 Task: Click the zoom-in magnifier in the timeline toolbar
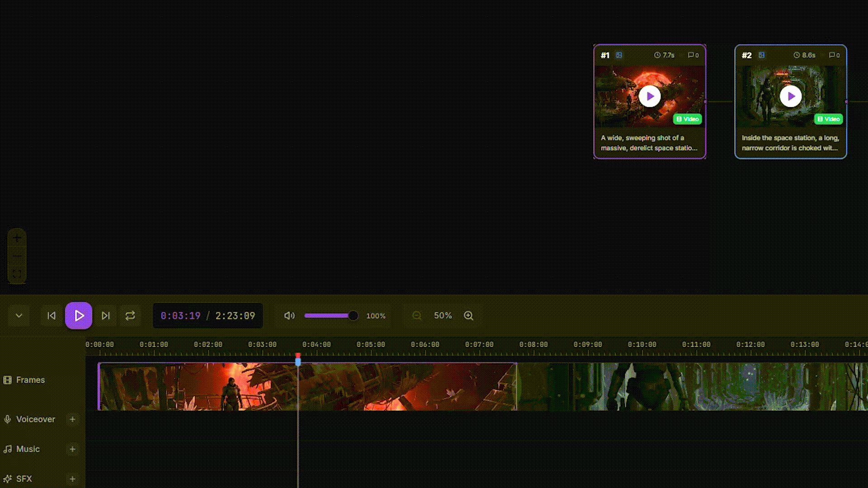pos(469,315)
